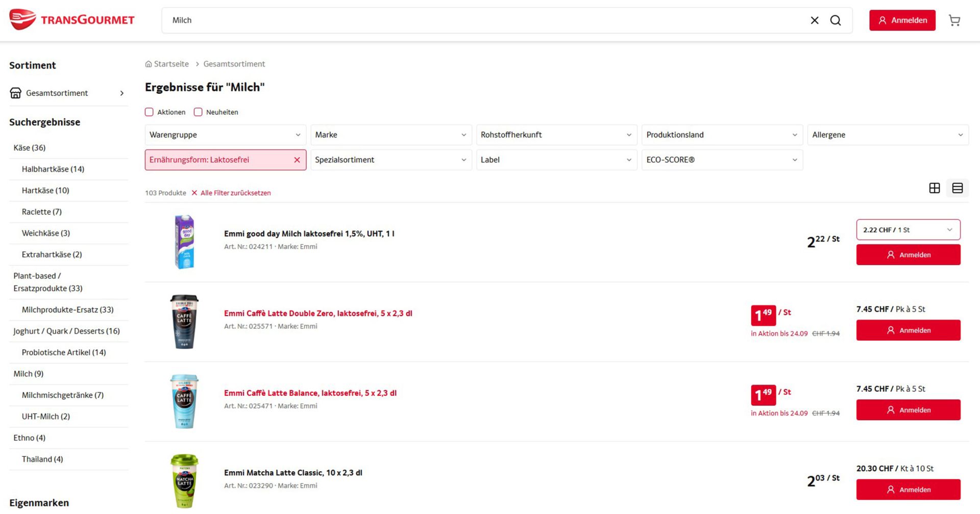The image size is (980, 514).
Task: Click the home icon in breadcrumb
Action: tap(149, 64)
